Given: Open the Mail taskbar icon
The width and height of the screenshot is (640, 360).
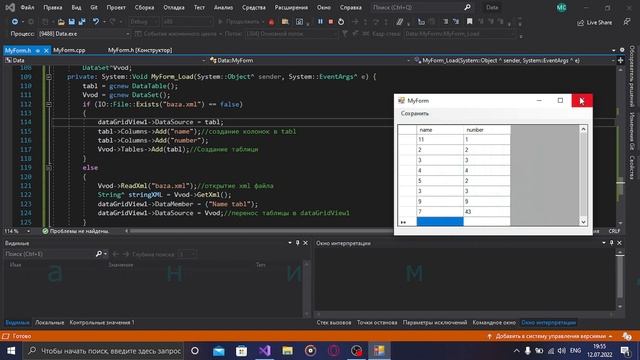Looking at the screenshot, I should (219, 351).
